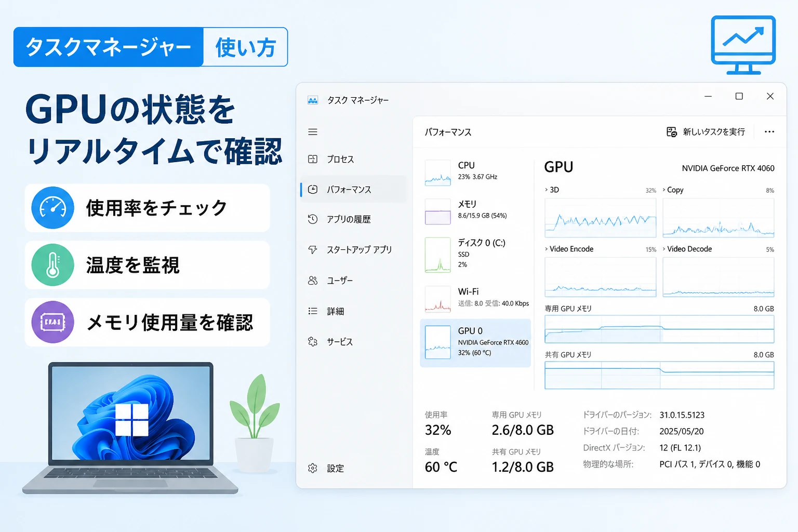The height and width of the screenshot is (532, 798).
Task: Click the 温度を監視 card
Action: 147,265
